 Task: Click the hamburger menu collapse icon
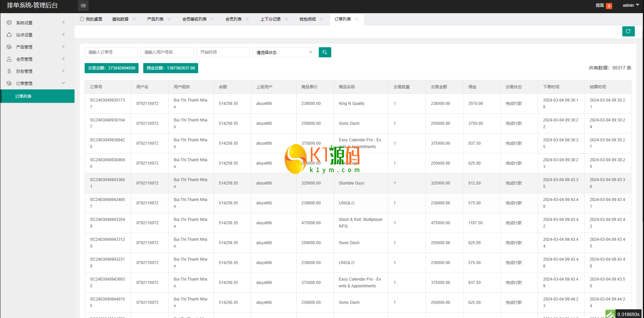point(83,6)
